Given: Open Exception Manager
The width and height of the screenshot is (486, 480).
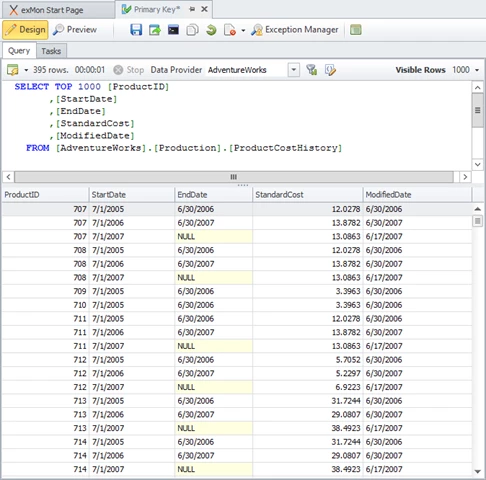Looking at the screenshot, I should tap(295, 30).
